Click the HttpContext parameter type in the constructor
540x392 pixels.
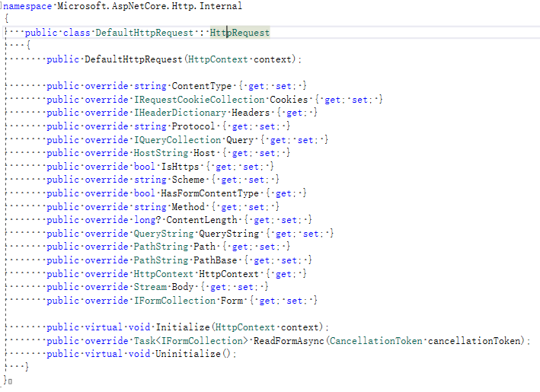point(218,59)
